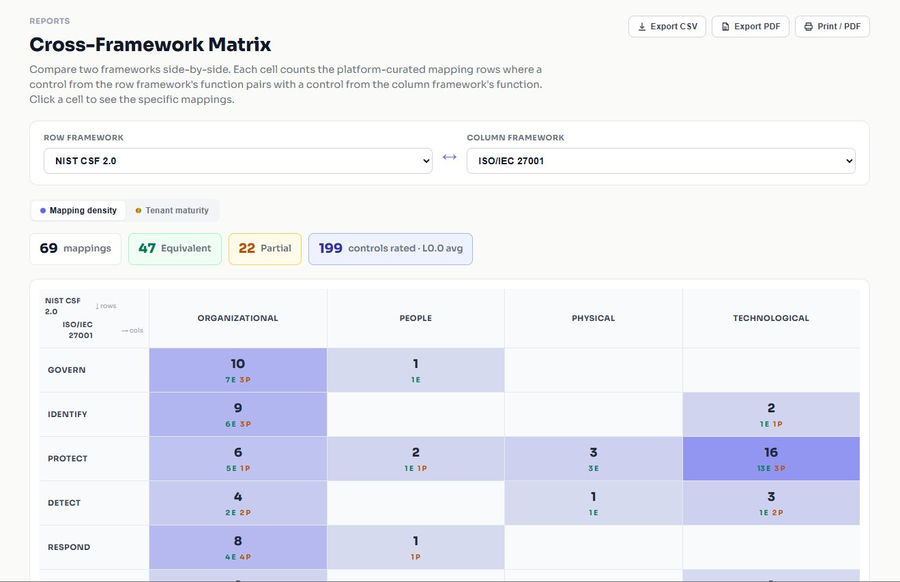Open the Respond–Organizational cell with 8 mappings

coord(238,547)
